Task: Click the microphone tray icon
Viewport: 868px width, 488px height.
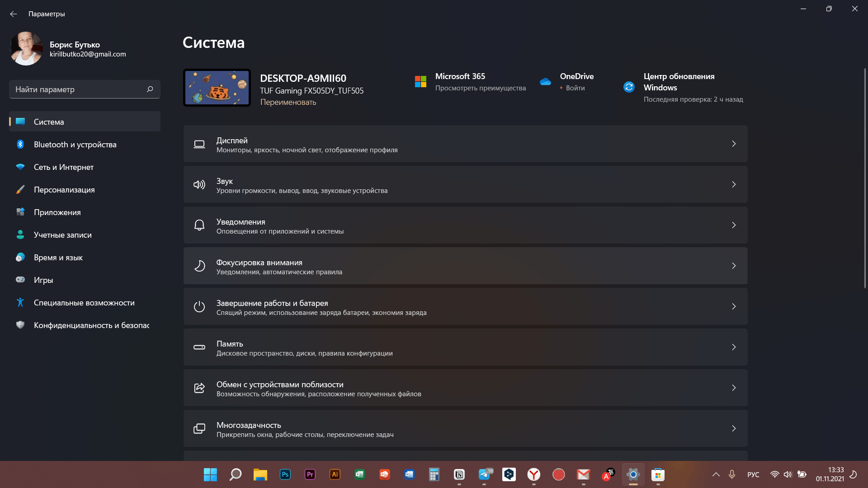Action: (732, 474)
